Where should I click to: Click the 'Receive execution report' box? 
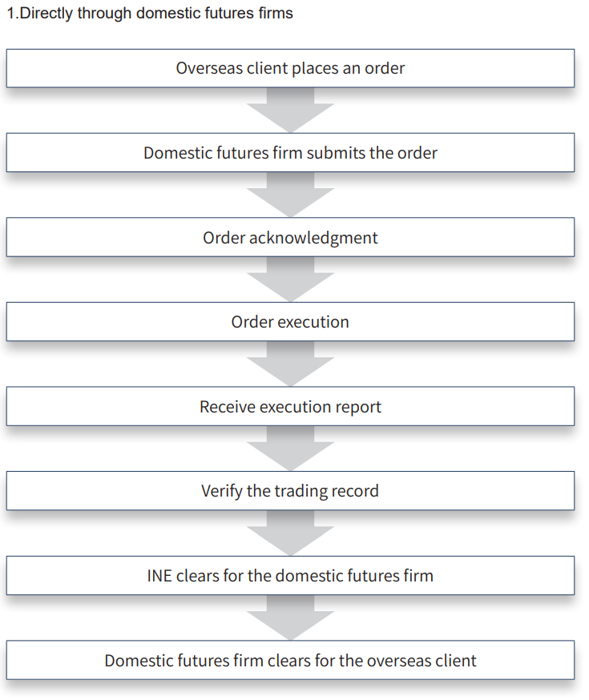click(x=290, y=407)
